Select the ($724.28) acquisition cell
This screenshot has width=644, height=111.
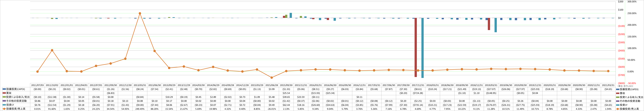pos(418,93)
